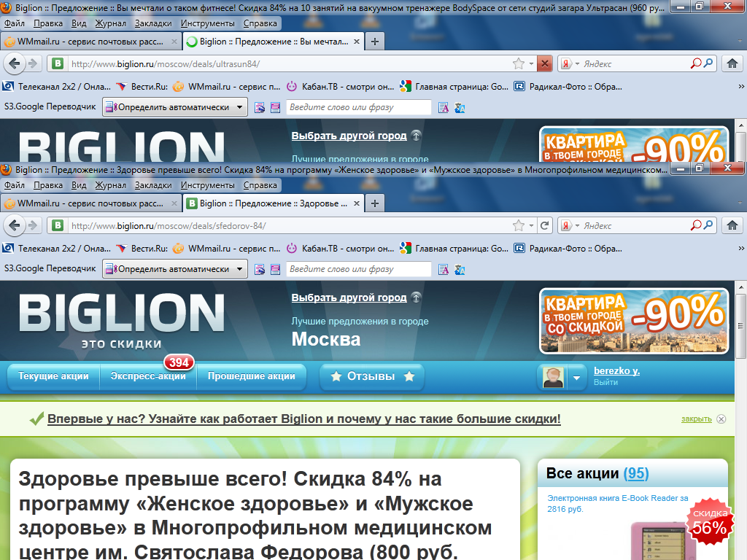Open Инструменты menu in upper window
Image resolution: width=747 pixels, height=560 pixels.
(208, 23)
